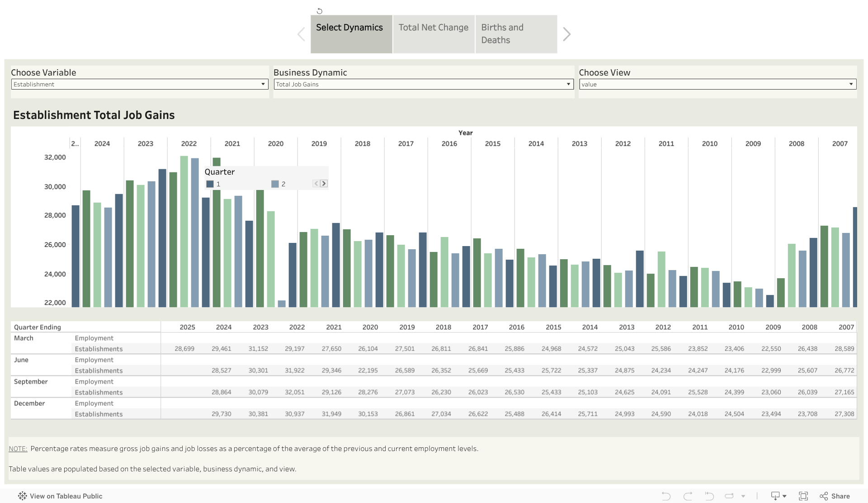The width and height of the screenshot is (868, 503).
Task: Click the undo icon in bottom toolbar
Action: coord(666,496)
